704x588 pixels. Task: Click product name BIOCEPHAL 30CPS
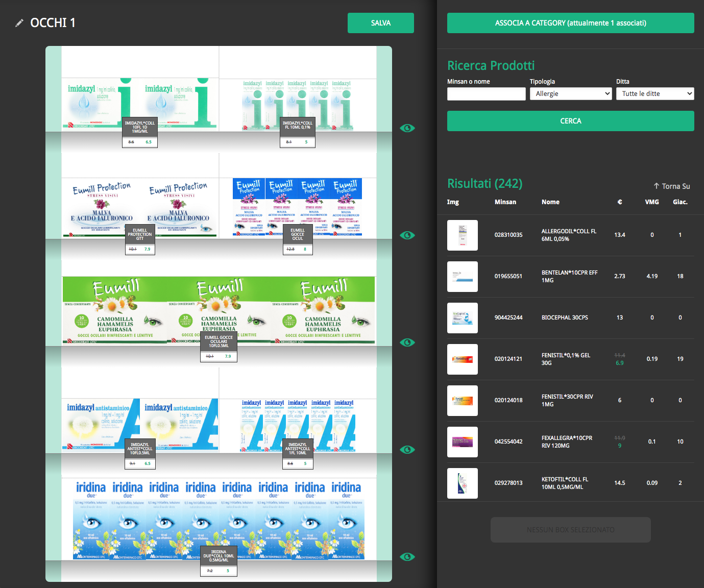(x=565, y=317)
